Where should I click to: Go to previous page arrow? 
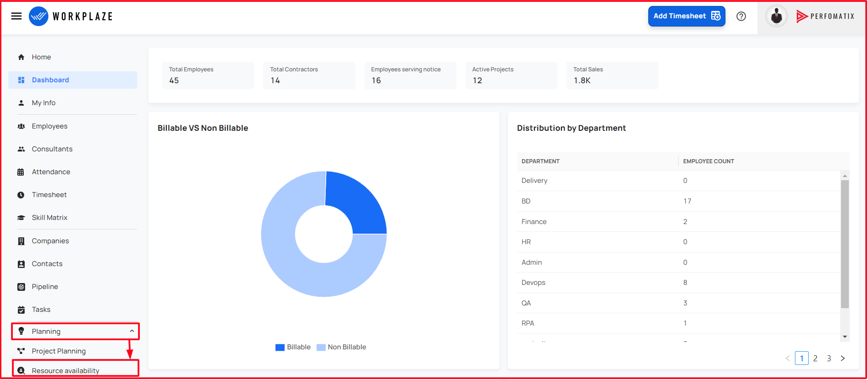click(x=788, y=358)
